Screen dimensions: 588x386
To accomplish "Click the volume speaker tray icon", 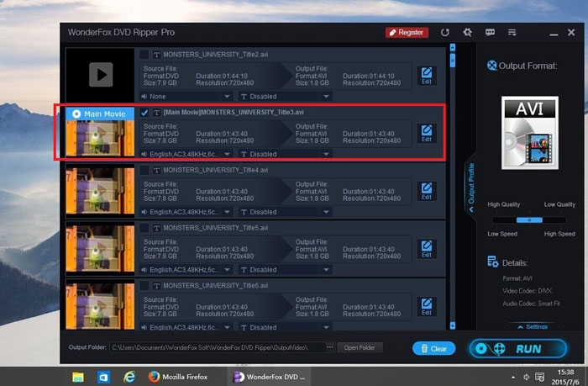I will click(526, 377).
